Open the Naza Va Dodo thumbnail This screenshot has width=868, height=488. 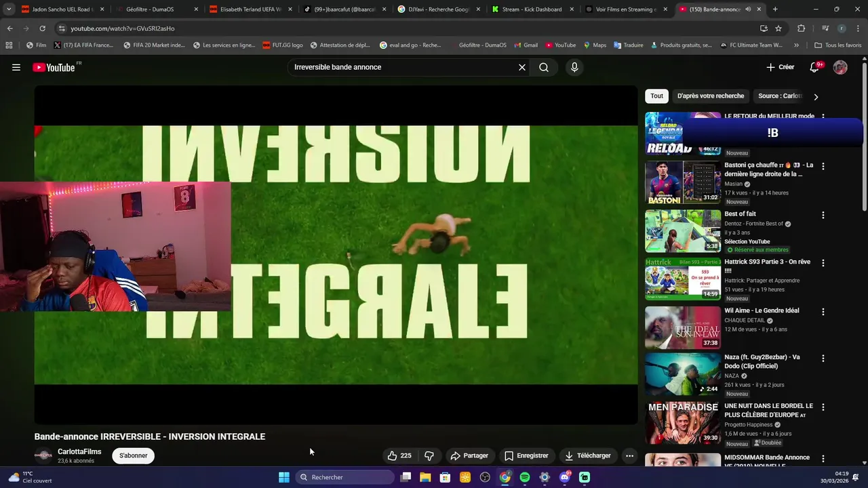coord(683,374)
